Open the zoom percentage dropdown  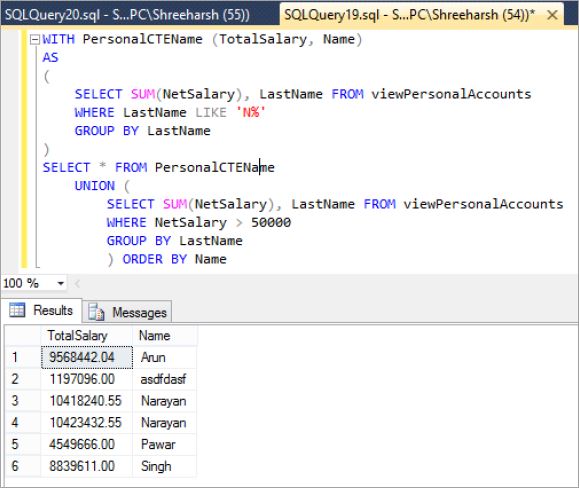tap(61, 283)
